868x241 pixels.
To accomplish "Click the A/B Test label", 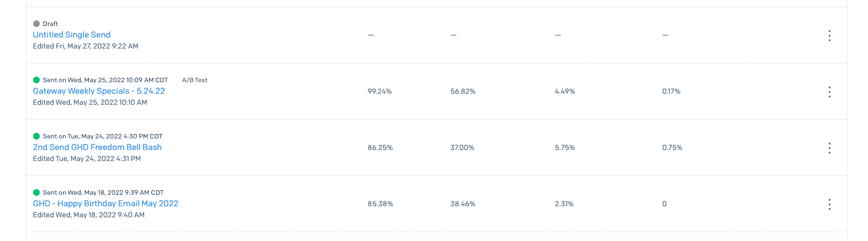I will coord(195,80).
